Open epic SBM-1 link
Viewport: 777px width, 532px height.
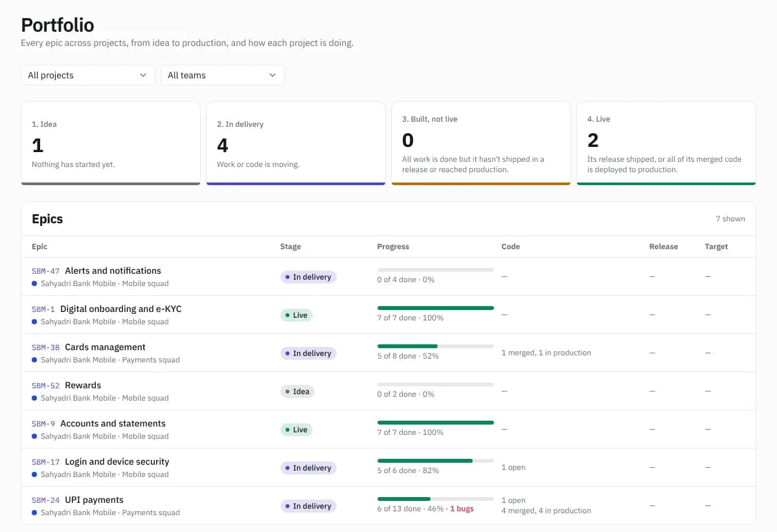[43, 309]
